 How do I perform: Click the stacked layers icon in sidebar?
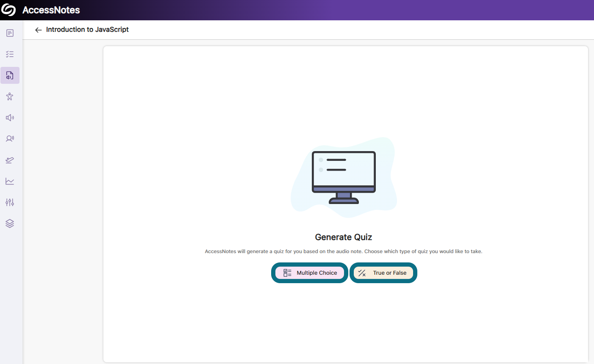click(10, 223)
